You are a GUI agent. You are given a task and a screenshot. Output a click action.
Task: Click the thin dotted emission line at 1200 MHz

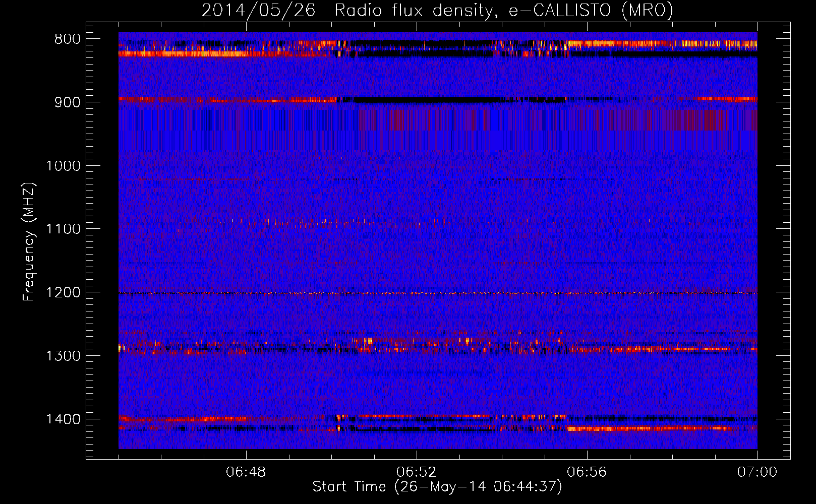coord(438,293)
